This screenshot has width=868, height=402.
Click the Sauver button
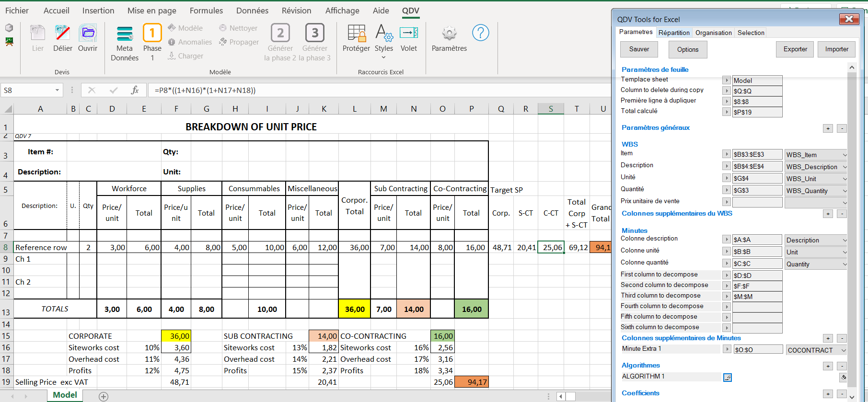click(x=639, y=49)
